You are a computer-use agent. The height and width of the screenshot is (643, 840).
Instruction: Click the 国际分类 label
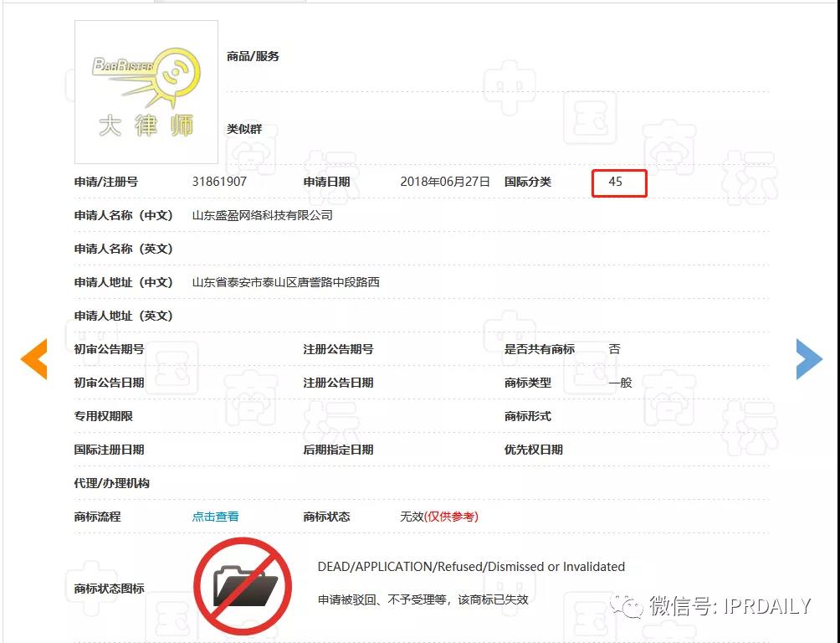pos(528,182)
